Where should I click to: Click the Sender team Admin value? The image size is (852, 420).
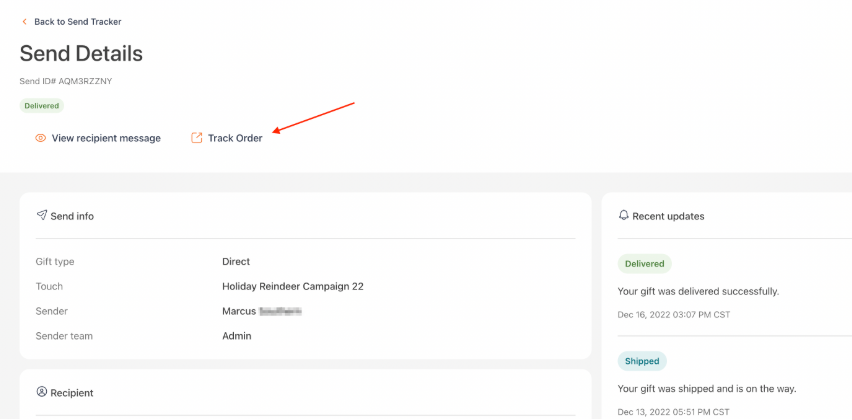237,336
